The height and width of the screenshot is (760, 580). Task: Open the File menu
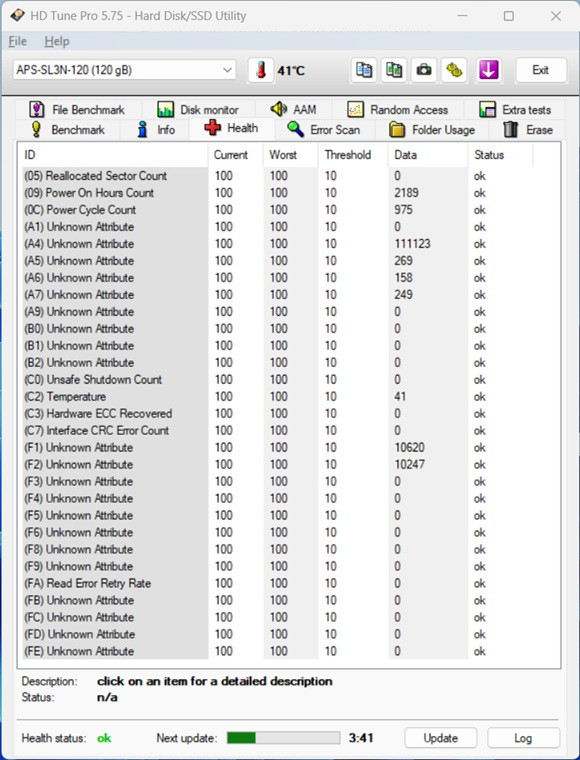click(x=17, y=41)
